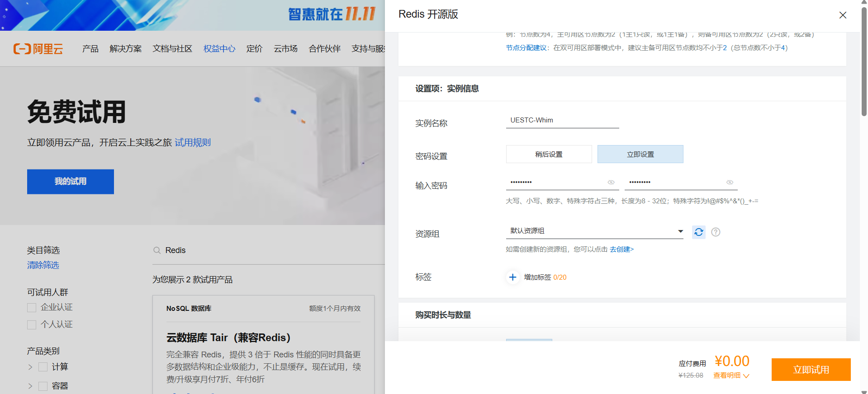Tick the 计算 product category checkbox
Image resolution: width=868 pixels, height=394 pixels.
point(43,367)
